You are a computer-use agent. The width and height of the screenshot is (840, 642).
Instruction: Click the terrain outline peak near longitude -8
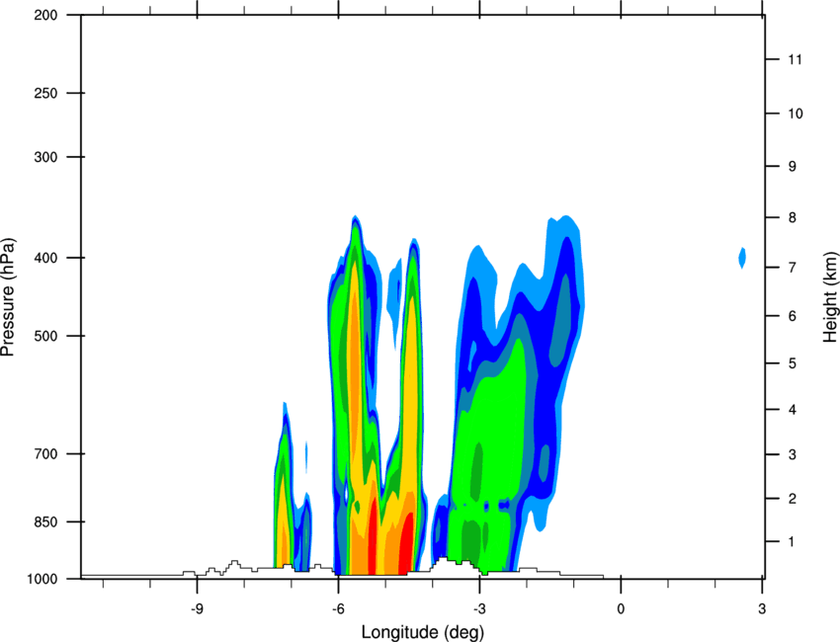click(x=234, y=563)
